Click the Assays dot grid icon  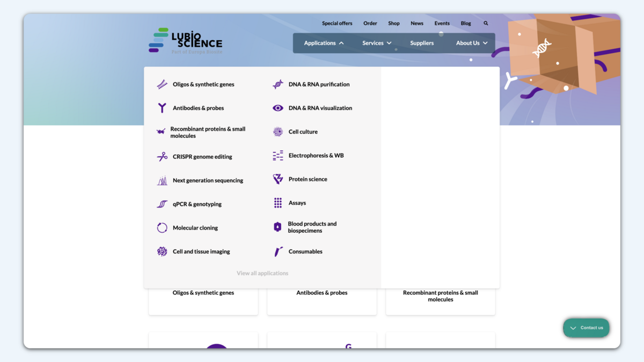pos(277,203)
